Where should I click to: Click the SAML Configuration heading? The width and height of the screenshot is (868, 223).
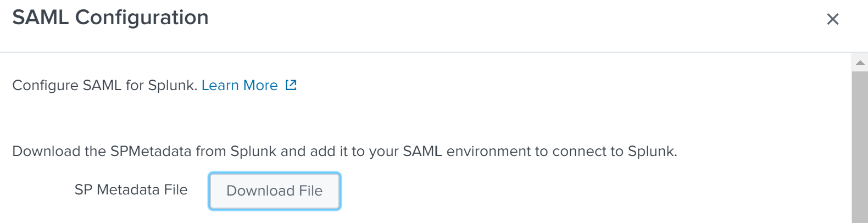(x=110, y=18)
